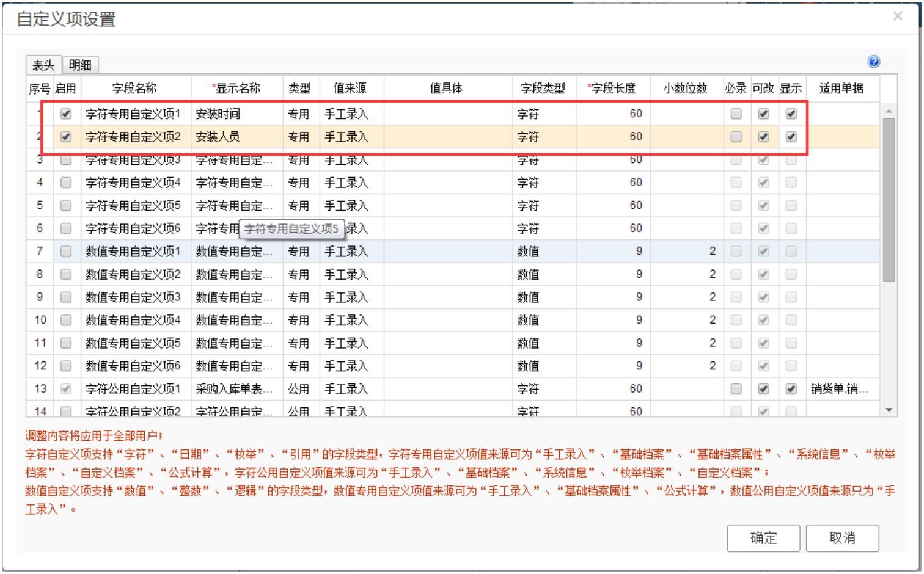
Task: Click the blue help question mark icon
Action: coord(873,62)
